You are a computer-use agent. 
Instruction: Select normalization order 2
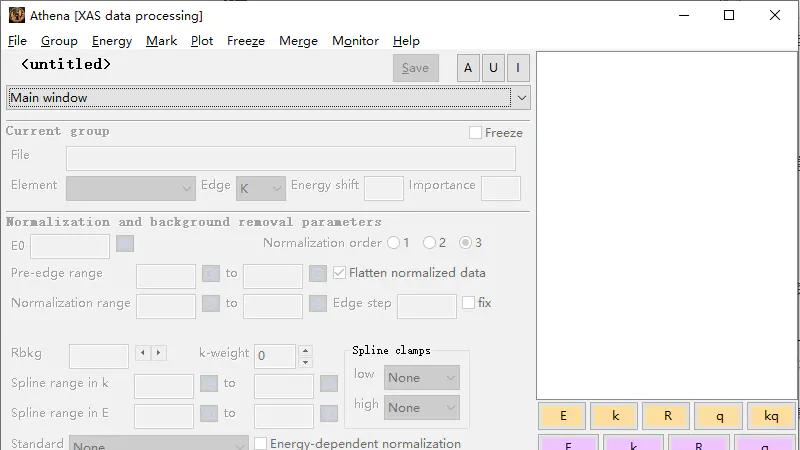pyautogui.click(x=430, y=243)
